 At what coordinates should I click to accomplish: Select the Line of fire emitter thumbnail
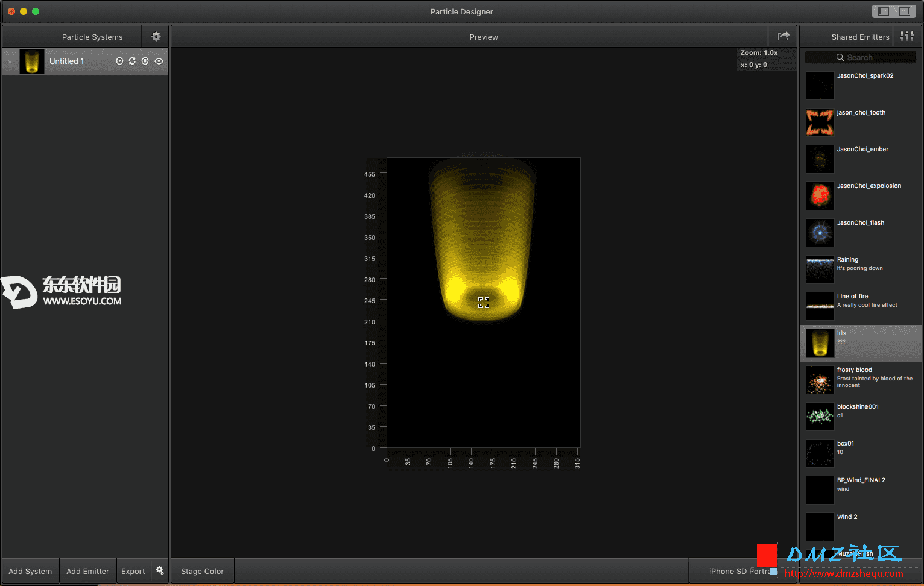(x=820, y=306)
